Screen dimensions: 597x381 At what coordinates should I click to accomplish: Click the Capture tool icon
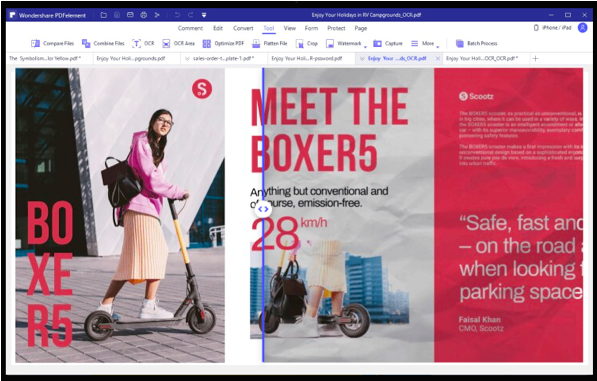tap(377, 43)
